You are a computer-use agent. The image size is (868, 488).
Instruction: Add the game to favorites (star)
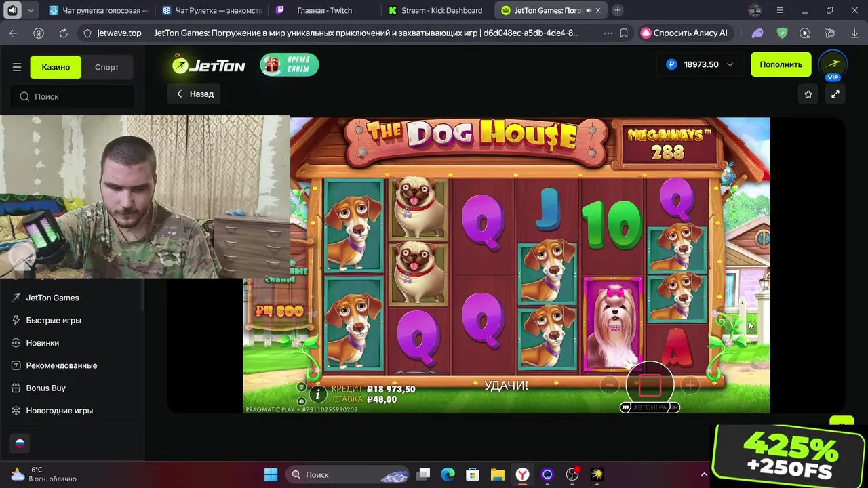click(808, 94)
